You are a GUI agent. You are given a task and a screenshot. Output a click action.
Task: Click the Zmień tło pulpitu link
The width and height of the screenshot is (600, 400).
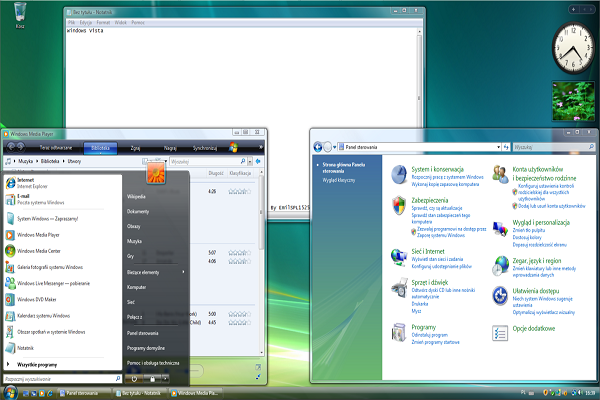point(528,230)
